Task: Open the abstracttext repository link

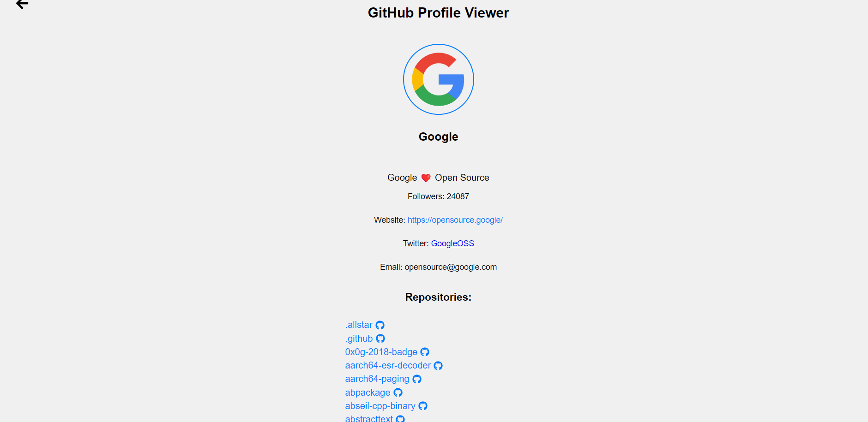Action: click(x=369, y=418)
